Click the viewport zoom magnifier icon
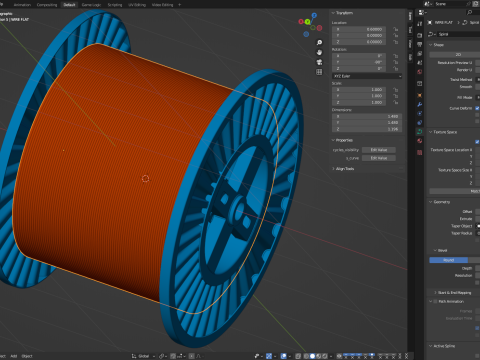Image resolution: width=480 pixels, height=360 pixels. (x=319, y=42)
